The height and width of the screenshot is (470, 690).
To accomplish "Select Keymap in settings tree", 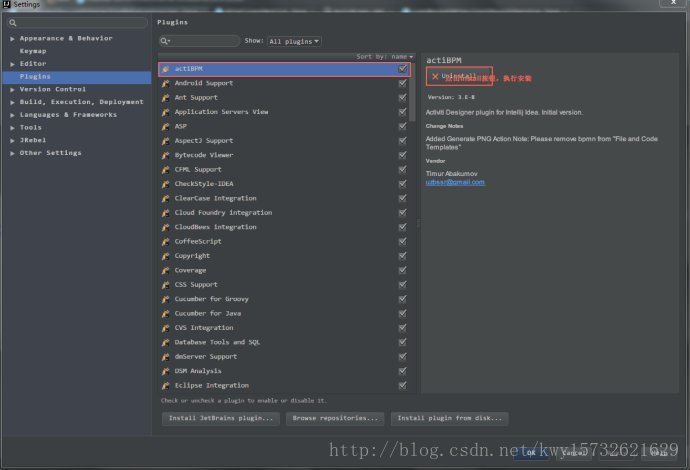I will coord(33,51).
